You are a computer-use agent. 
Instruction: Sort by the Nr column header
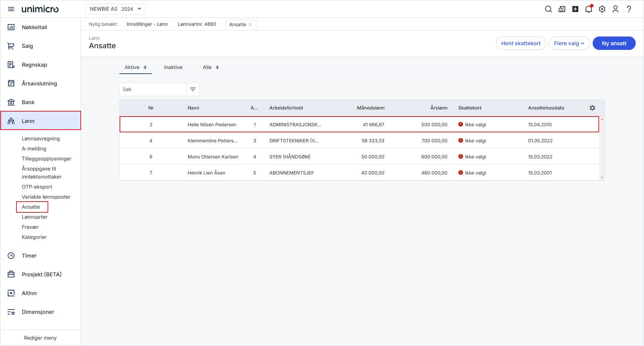tap(151, 108)
